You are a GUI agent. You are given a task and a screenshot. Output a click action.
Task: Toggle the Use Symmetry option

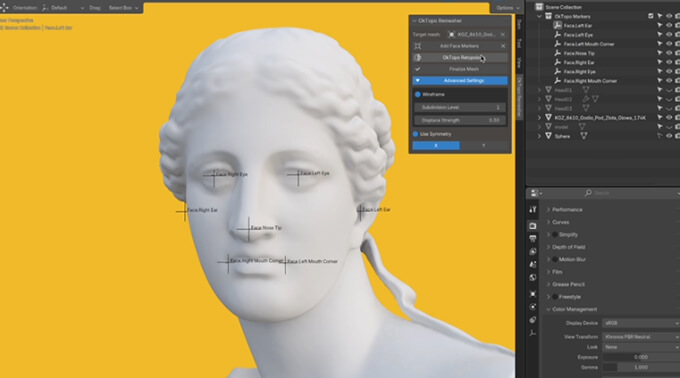pyautogui.click(x=415, y=134)
